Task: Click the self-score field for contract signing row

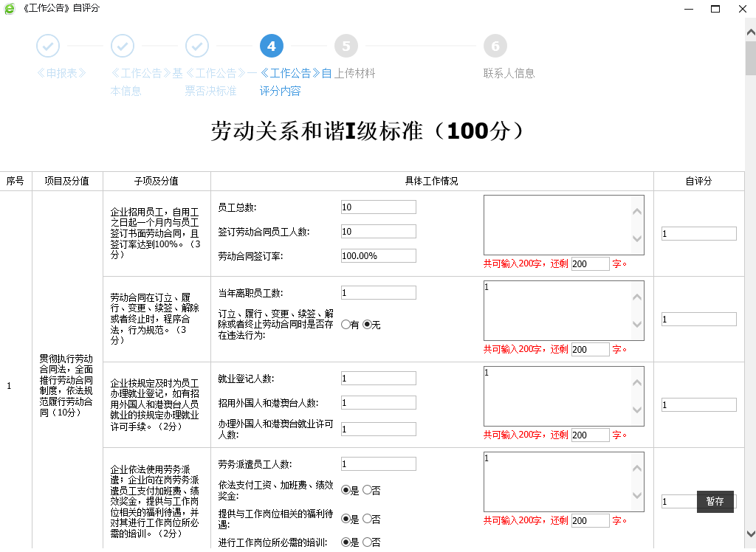Action: 698,234
